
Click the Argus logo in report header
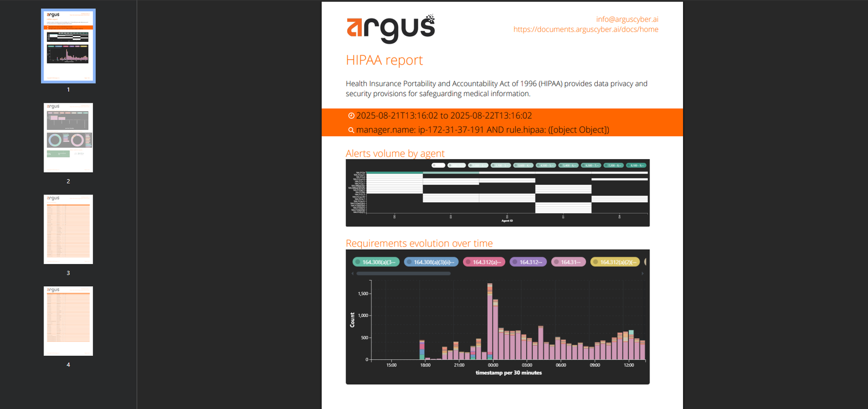(x=391, y=28)
